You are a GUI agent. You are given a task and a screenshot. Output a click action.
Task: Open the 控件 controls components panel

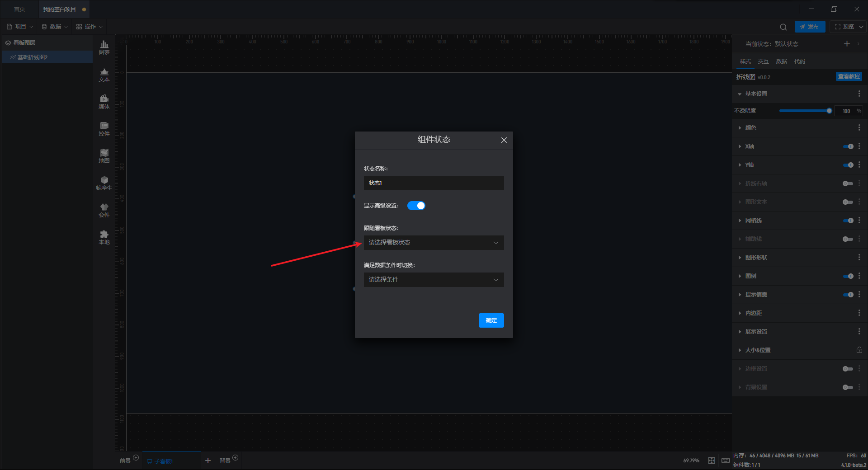click(104, 129)
